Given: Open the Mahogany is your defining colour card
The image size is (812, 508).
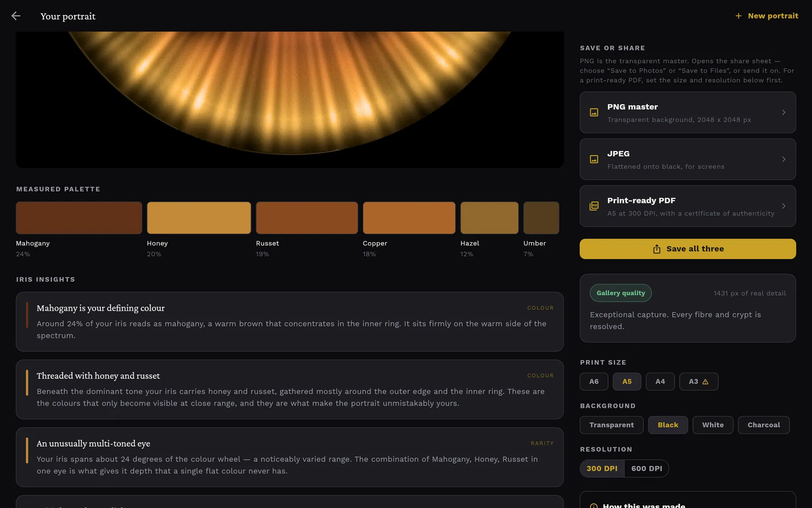Looking at the screenshot, I should (290, 322).
